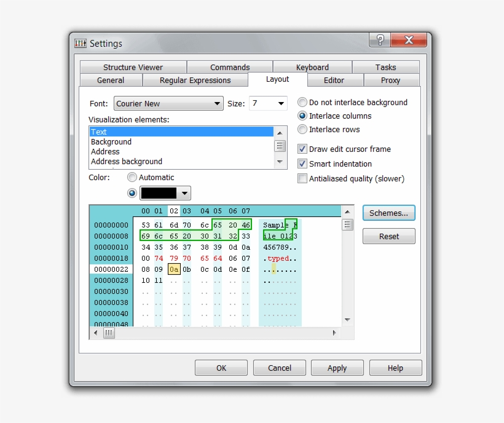Click the left arrow of the preview's horizontal scrollbar
Viewport: 504px width, 423px height.
pyautogui.click(x=95, y=333)
